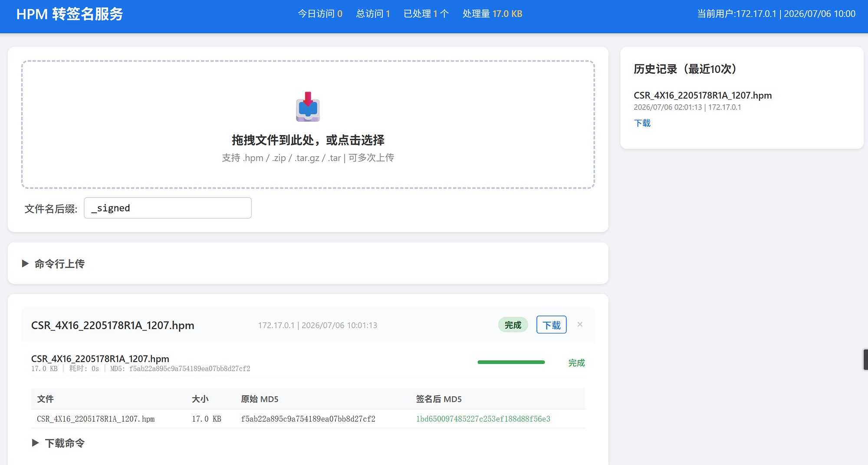868x465 pixels.
Task: Click the 当前用户 info in header
Action: pos(776,14)
